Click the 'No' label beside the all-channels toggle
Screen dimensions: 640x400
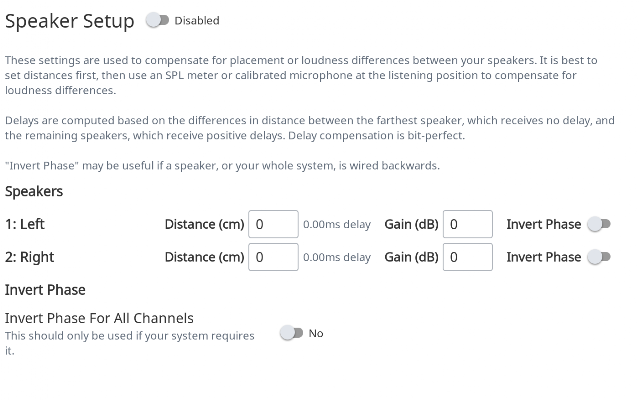point(316,333)
